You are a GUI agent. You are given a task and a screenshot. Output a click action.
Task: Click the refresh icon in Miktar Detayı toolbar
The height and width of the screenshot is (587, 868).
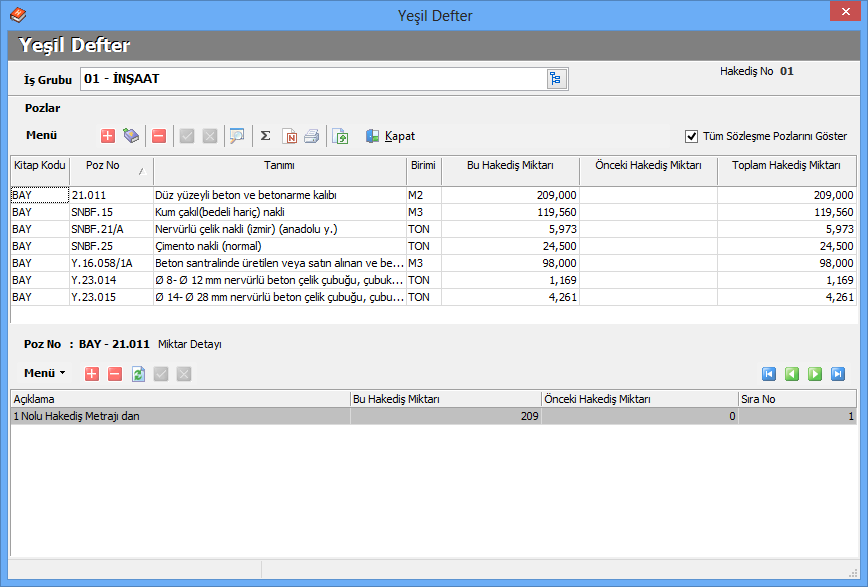pos(138,374)
